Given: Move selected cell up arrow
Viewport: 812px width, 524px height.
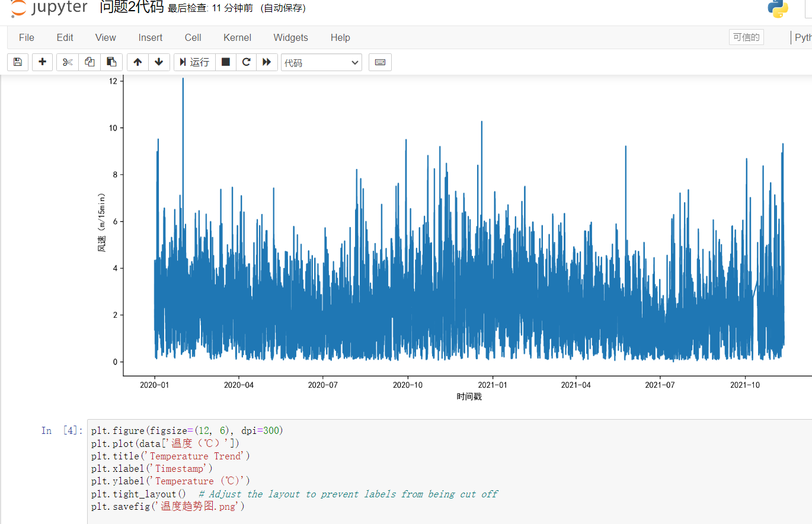Looking at the screenshot, I should [138, 62].
